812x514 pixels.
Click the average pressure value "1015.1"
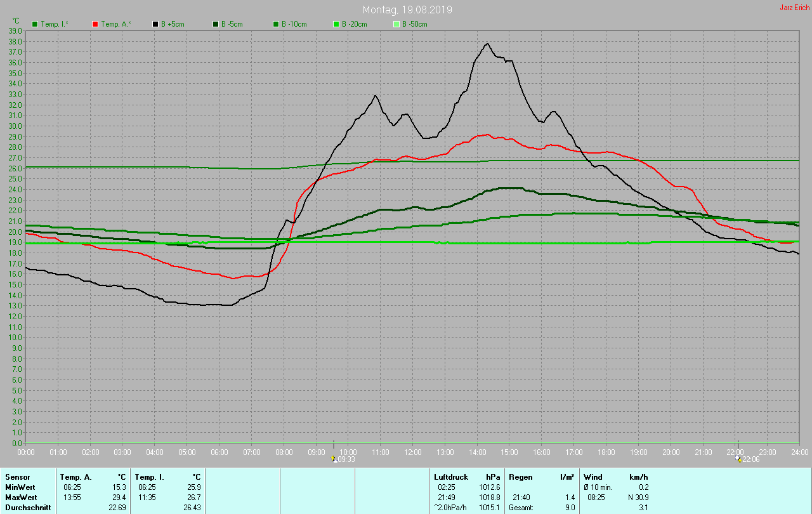[x=490, y=508]
